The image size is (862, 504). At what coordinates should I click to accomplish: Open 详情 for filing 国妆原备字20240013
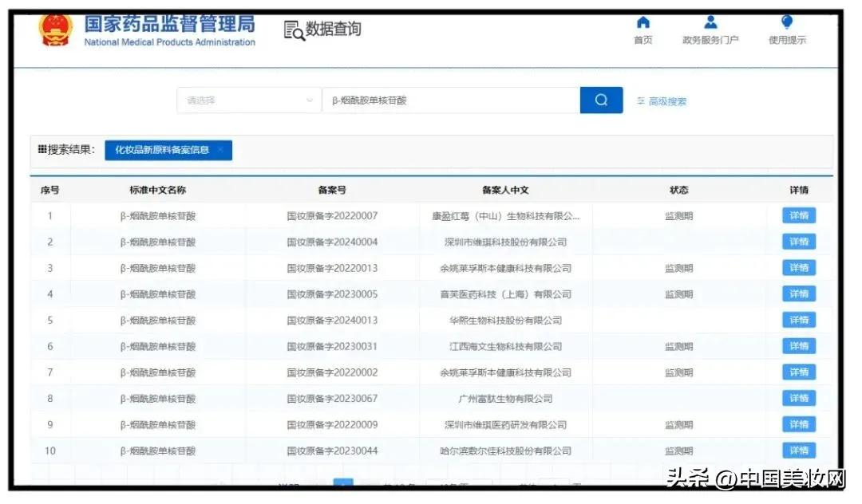tap(799, 320)
